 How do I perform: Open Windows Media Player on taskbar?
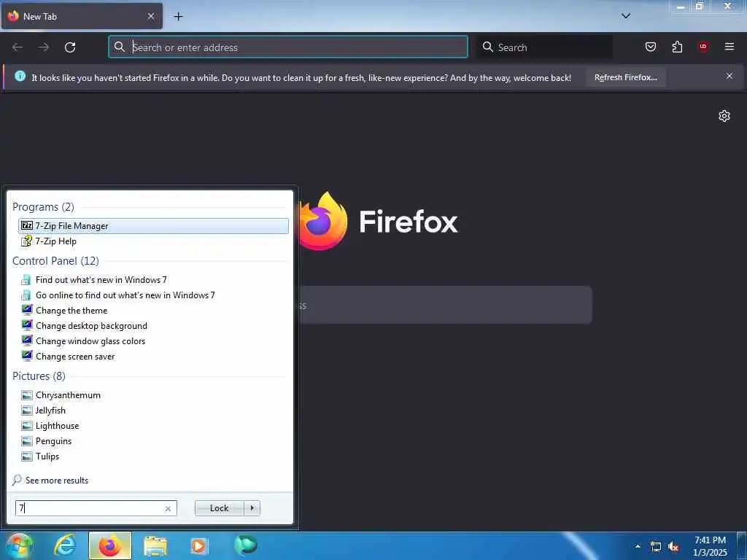[200, 545]
